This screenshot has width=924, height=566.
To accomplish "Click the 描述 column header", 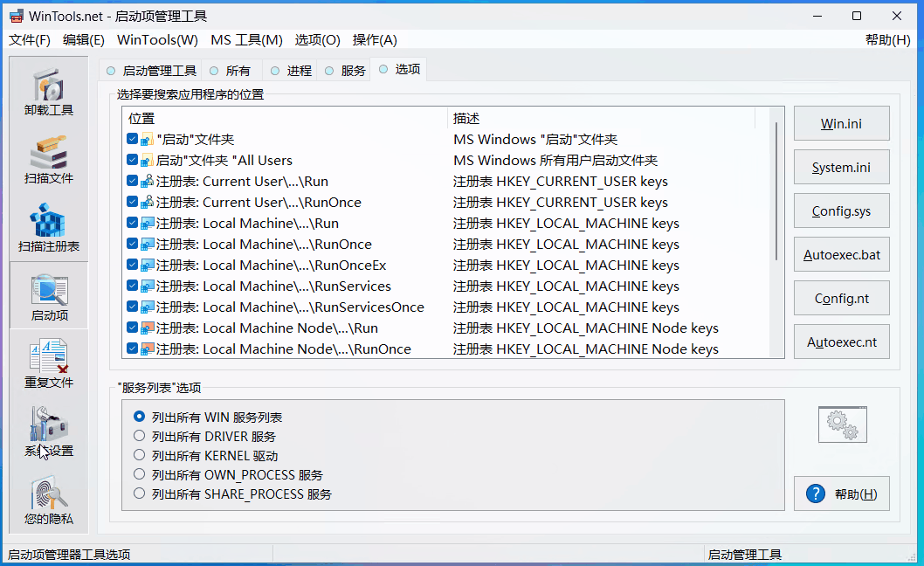I will click(601, 119).
